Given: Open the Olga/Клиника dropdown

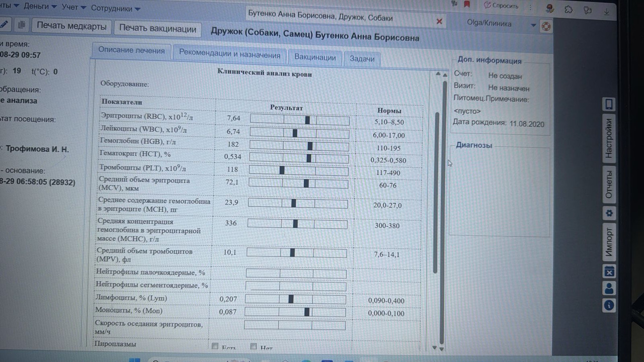Looking at the screenshot, I should pos(533,25).
